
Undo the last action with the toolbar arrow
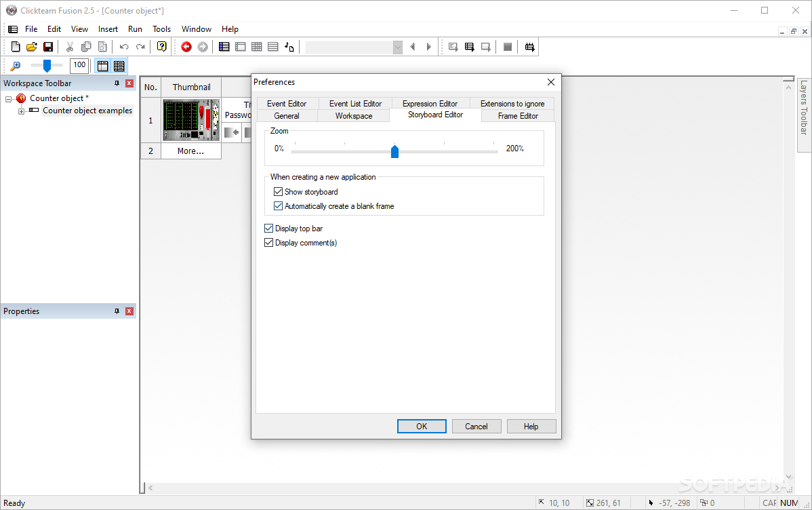click(x=124, y=47)
